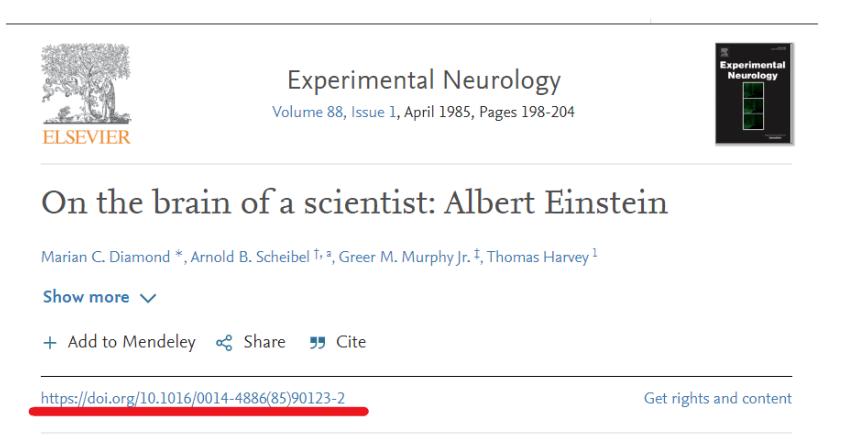Open the Volume 88 link
844x442 pixels.
[307, 112]
